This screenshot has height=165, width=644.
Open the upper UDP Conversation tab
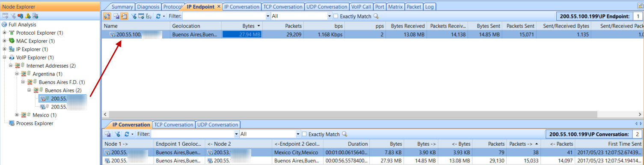tap(326, 7)
